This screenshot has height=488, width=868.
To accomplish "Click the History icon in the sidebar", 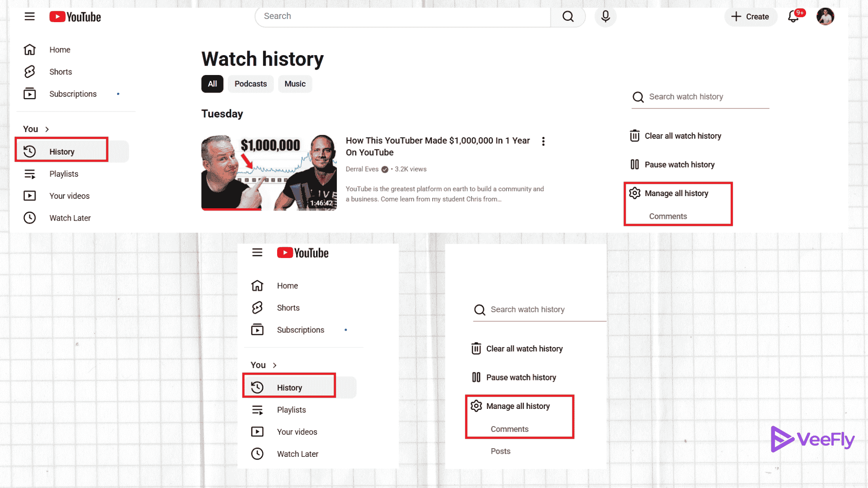I will coord(29,151).
